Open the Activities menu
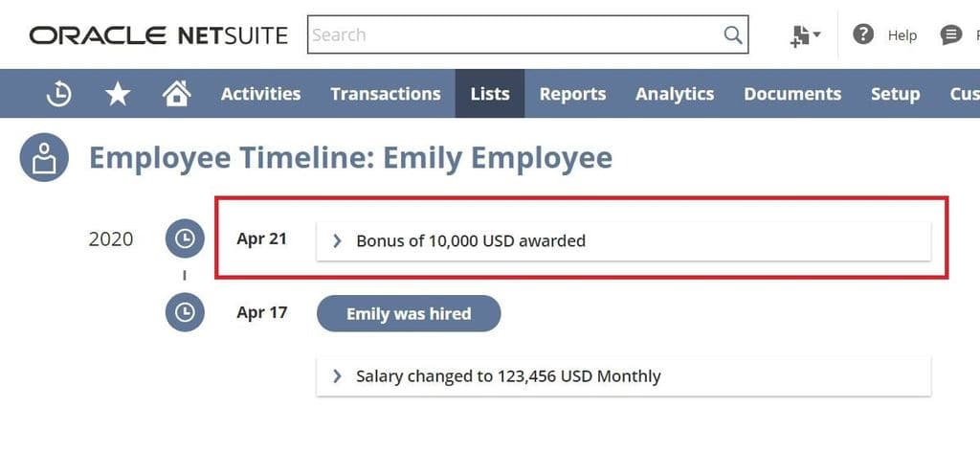 (260, 94)
